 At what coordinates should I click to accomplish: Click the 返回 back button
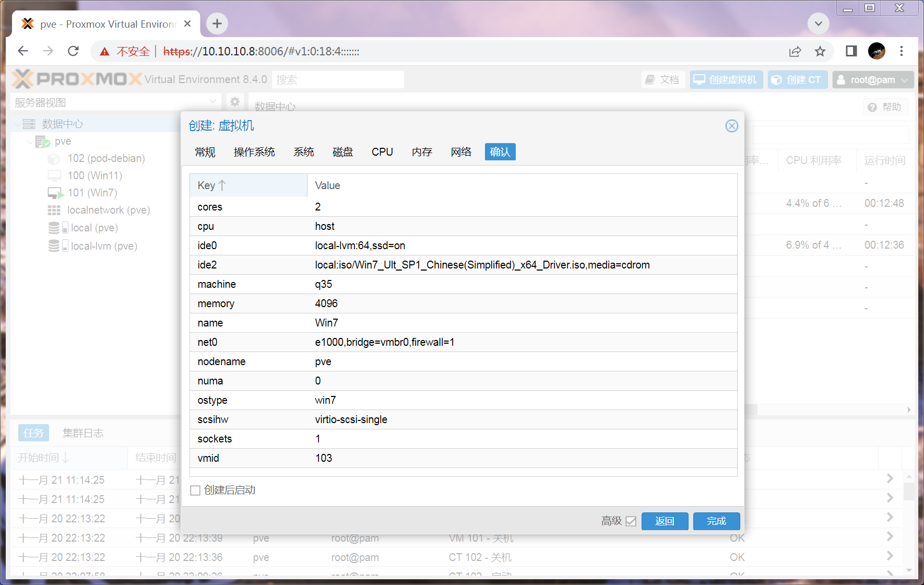tap(665, 521)
